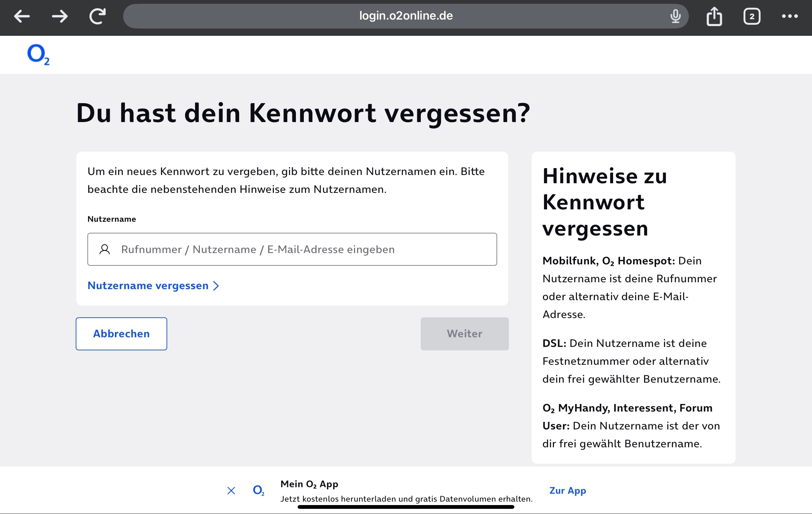Tap the microphone icon in address bar
812x514 pixels.
(675, 16)
